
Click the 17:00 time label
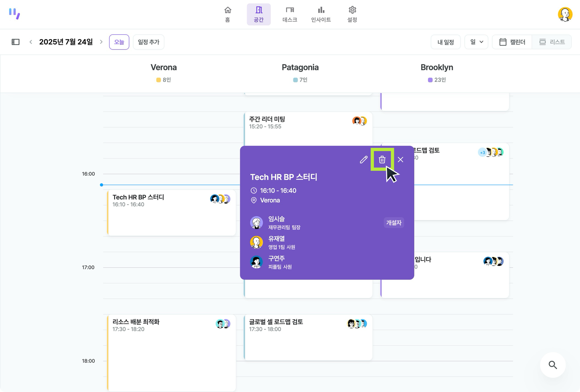pyautogui.click(x=88, y=267)
